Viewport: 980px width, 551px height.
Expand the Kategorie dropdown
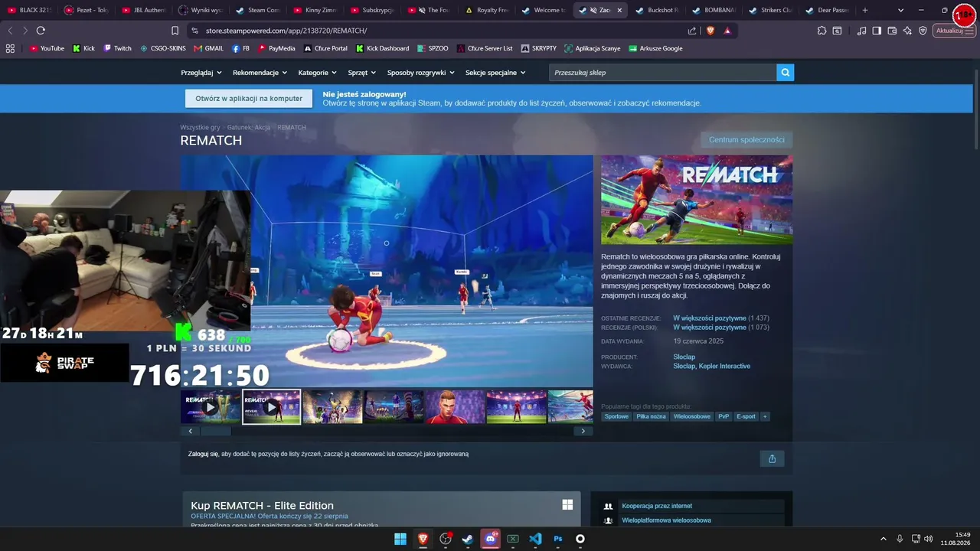(318, 73)
